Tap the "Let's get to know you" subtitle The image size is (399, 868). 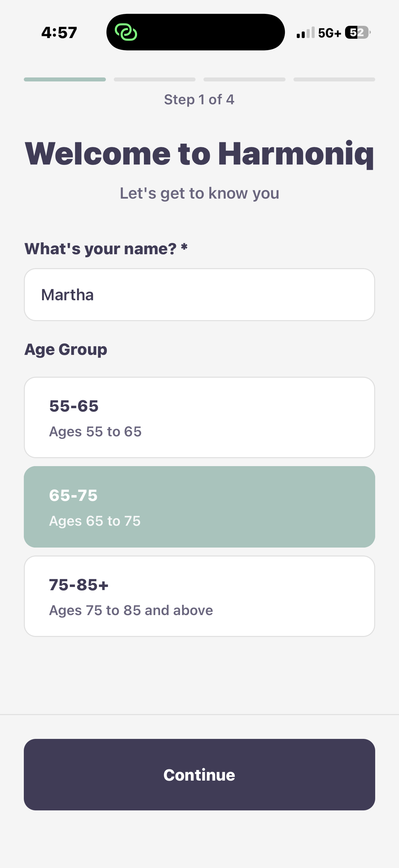[199, 193]
